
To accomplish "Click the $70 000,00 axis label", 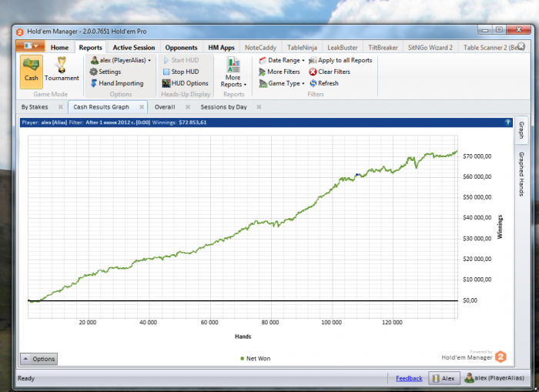I will coord(477,156).
